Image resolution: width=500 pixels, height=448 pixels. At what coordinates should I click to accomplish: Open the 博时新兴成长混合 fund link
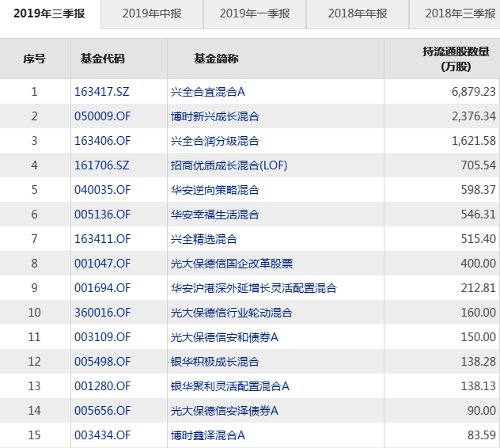tap(215, 116)
